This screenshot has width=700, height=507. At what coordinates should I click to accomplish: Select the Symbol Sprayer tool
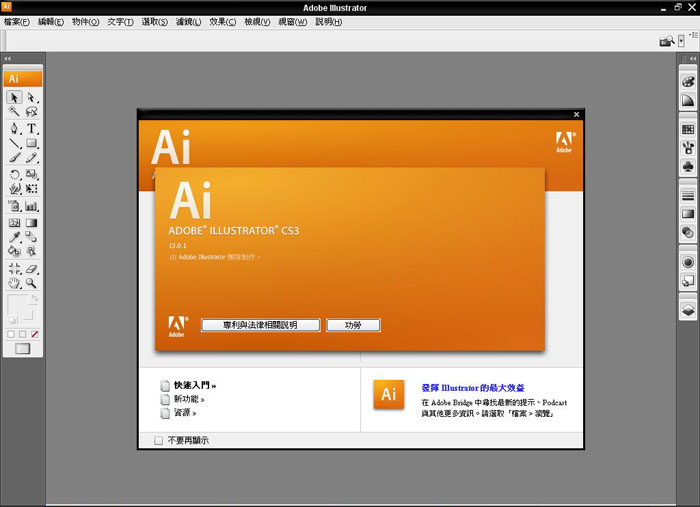click(14, 206)
